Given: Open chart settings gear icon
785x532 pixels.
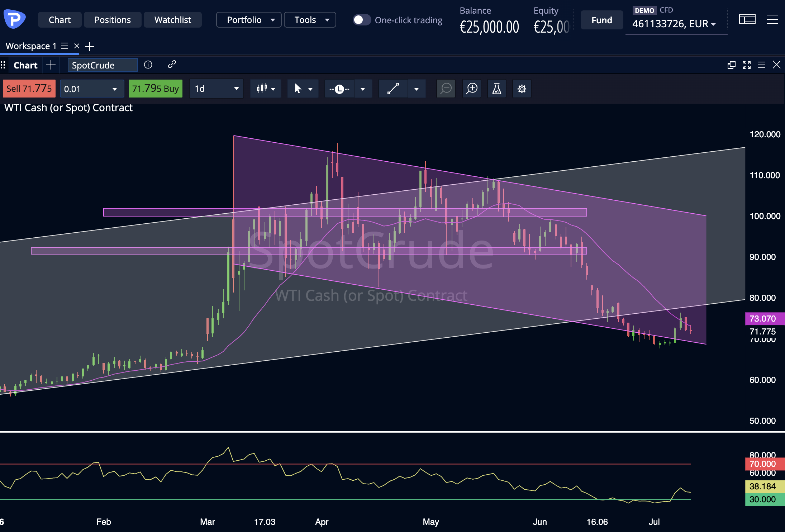Looking at the screenshot, I should (522, 89).
